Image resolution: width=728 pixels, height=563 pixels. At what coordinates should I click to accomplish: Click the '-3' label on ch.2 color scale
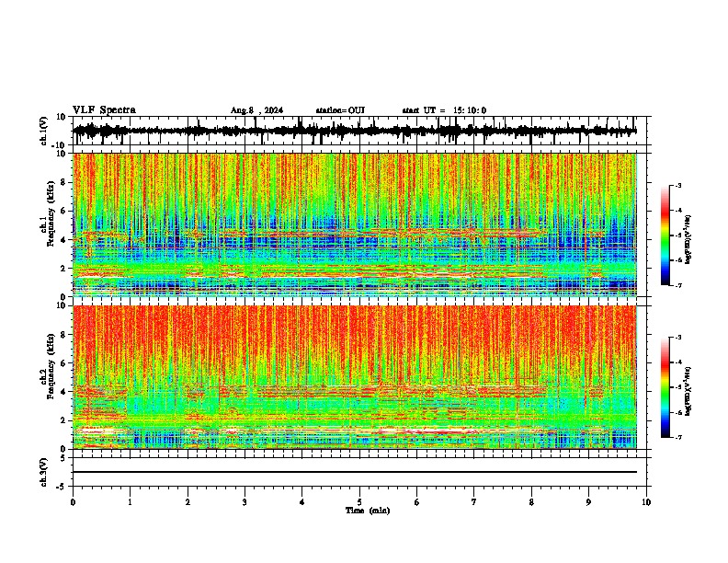pyautogui.click(x=678, y=338)
